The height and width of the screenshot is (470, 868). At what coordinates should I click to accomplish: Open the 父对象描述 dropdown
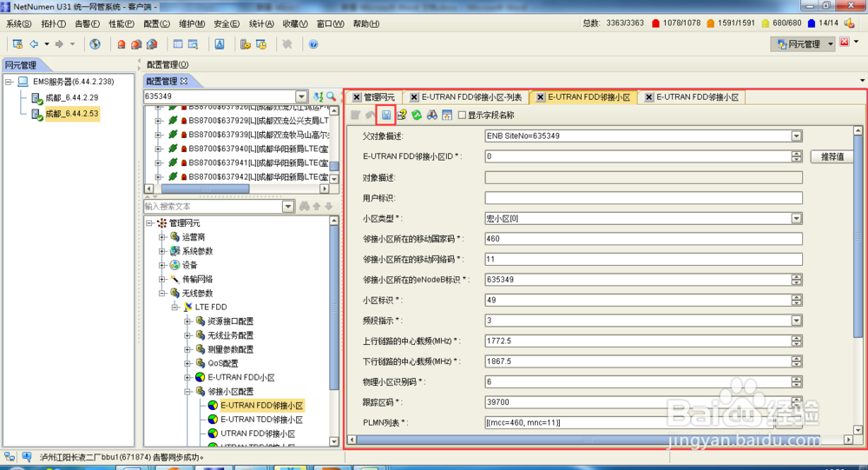point(796,136)
